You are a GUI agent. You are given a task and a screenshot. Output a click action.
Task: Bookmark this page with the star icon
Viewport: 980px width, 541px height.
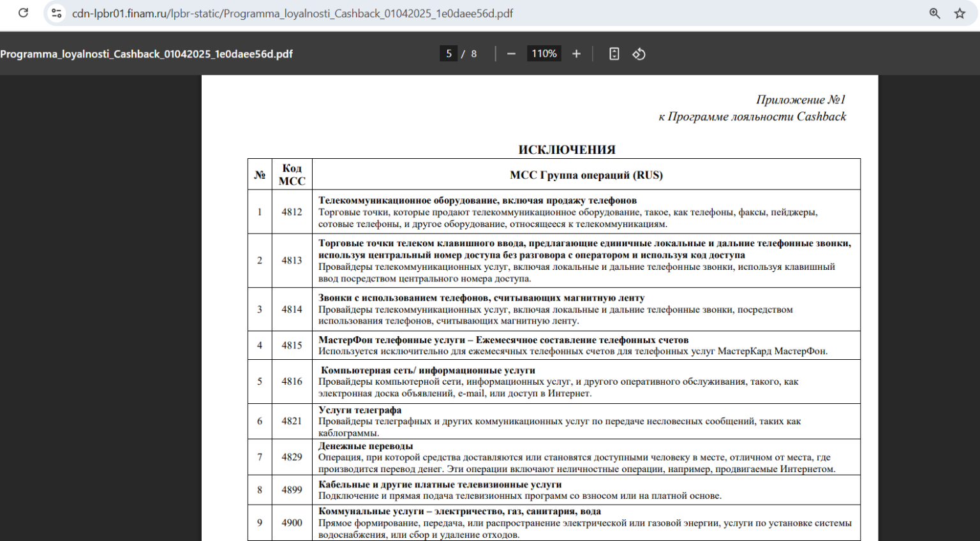pos(960,13)
